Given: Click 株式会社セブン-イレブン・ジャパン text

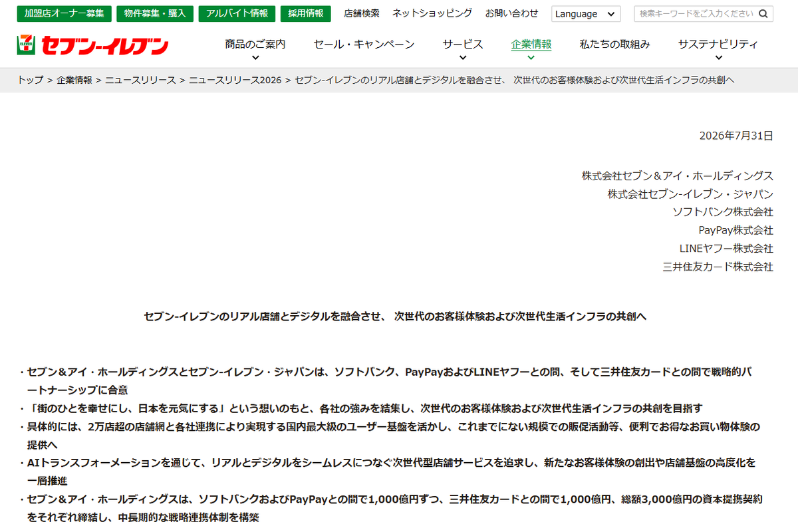Looking at the screenshot, I should pyautogui.click(x=690, y=194).
